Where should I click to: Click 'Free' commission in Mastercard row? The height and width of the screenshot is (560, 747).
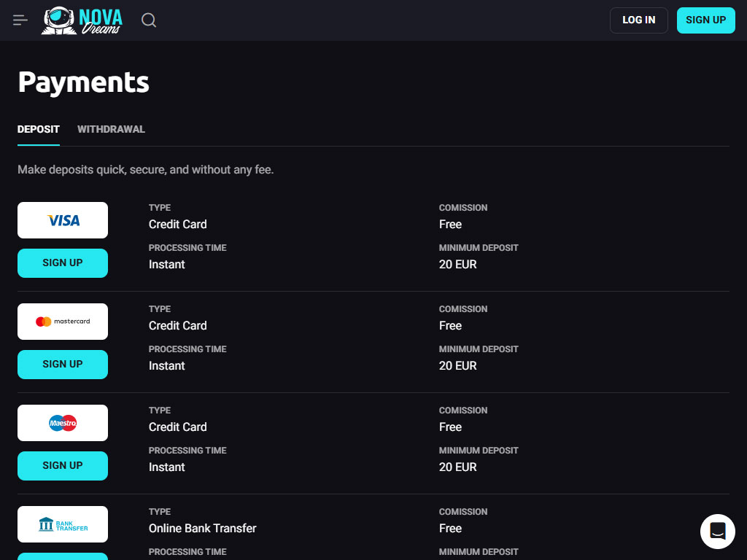pos(450,326)
